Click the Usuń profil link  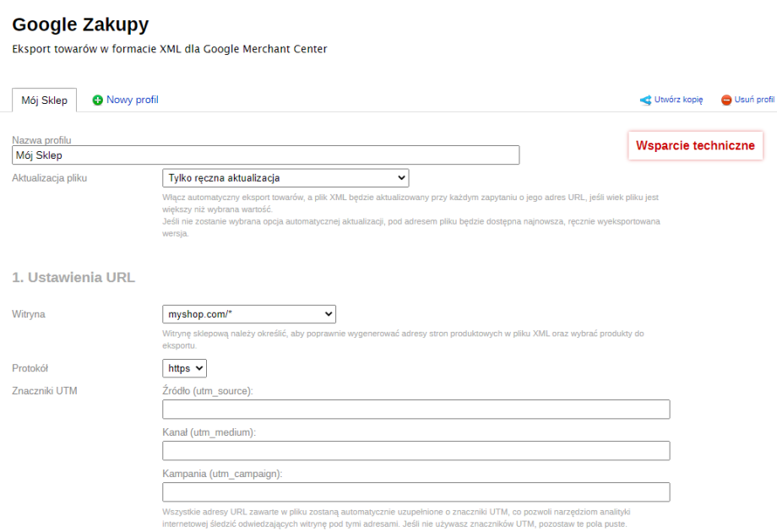pyautogui.click(x=752, y=99)
